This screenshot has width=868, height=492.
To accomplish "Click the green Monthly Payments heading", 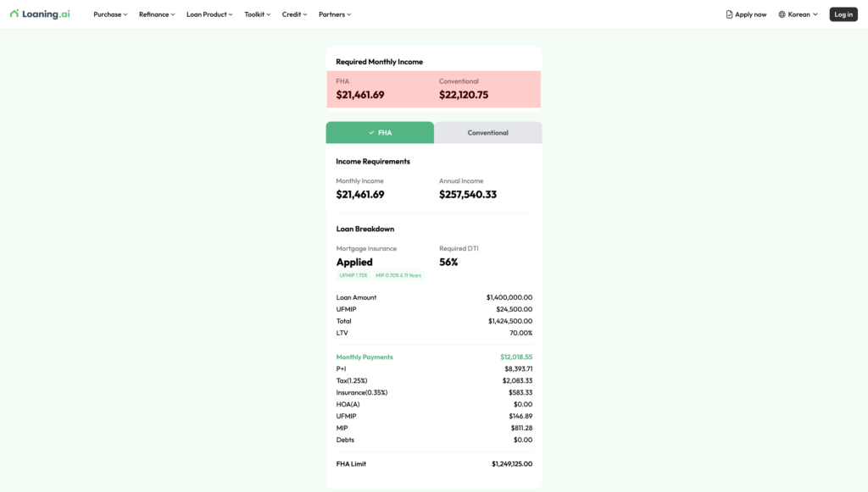I will 364,357.
